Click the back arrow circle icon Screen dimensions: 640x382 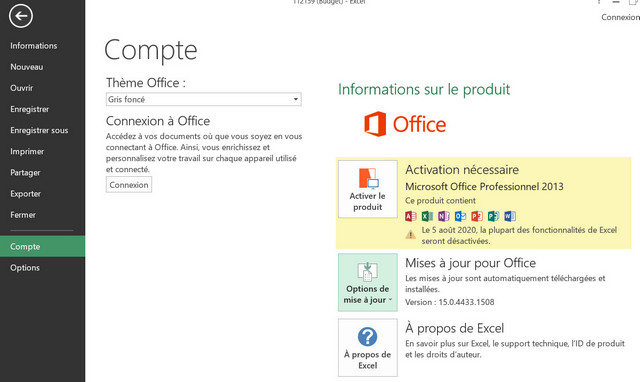[21, 16]
